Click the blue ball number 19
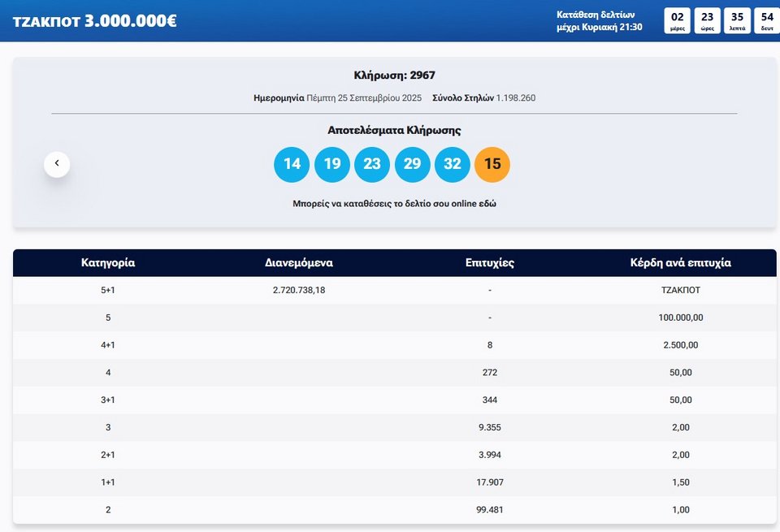 click(x=331, y=164)
